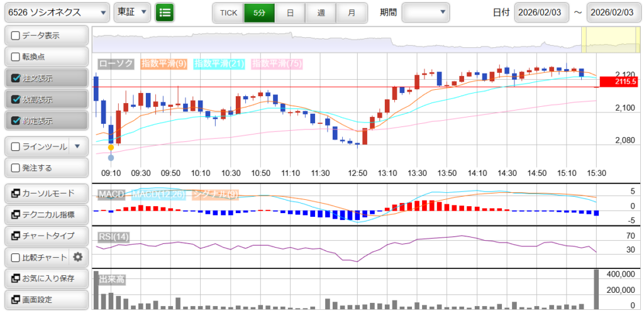Switch to the TICK timeframe tab
Image resolution: width=644 pixels, height=313 pixels.
click(228, 12)
